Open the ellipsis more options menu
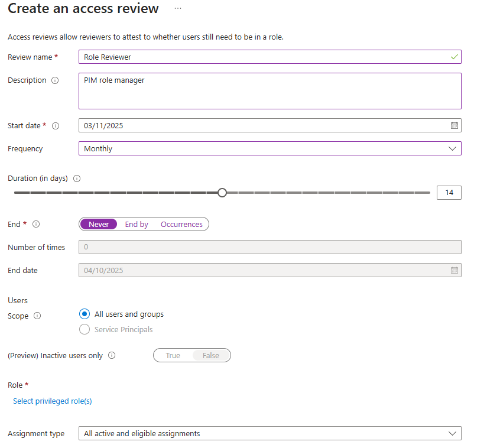 tap(178, 9)
